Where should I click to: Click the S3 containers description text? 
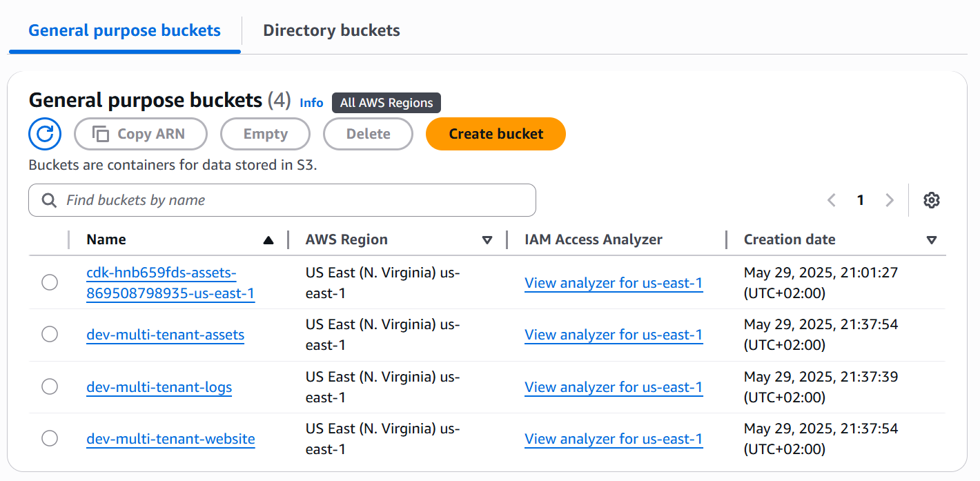tap(173, 165)
